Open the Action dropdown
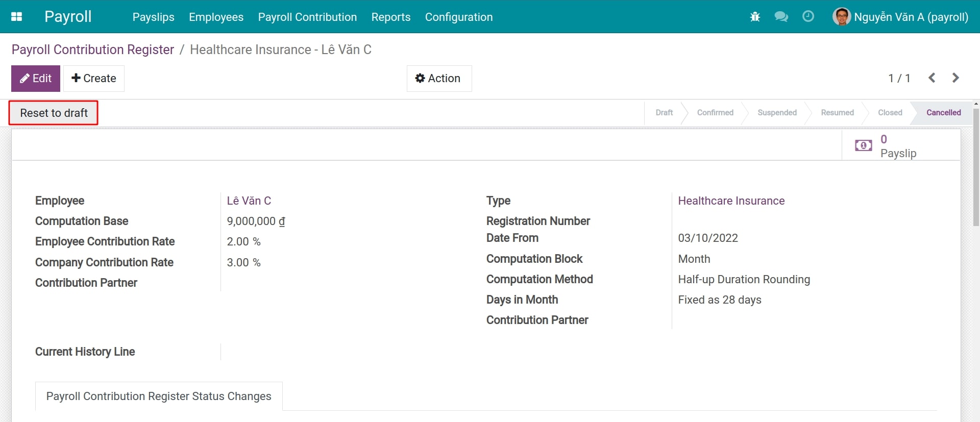980x422 pixels. tap(439, 79)
